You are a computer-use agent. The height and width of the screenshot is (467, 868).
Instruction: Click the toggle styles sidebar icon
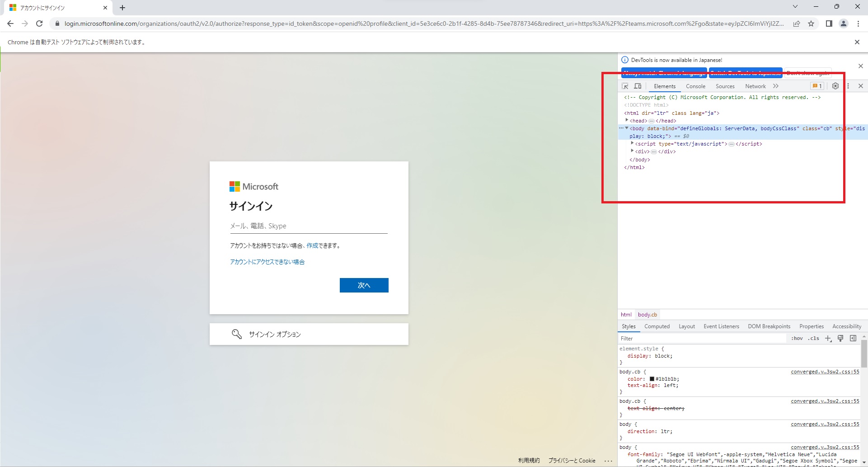coord(853,338)
